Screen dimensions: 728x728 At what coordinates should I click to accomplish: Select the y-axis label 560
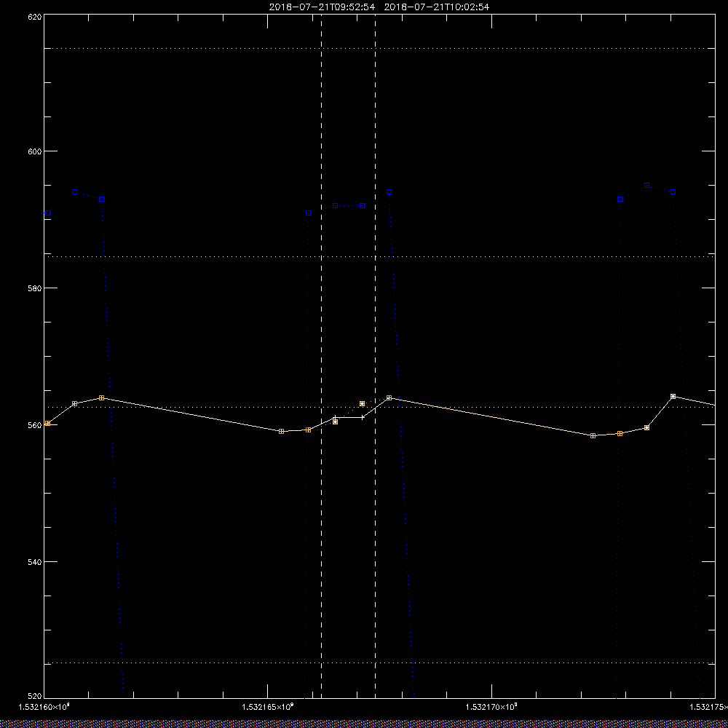(35, 425)
